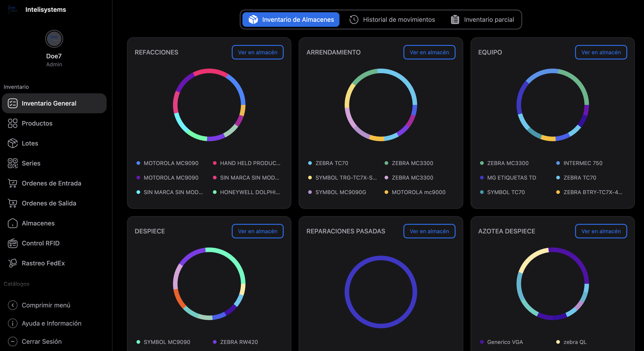Open Control RFID page
This screenshot has width=644, height=351.
(x=54, y=243)
